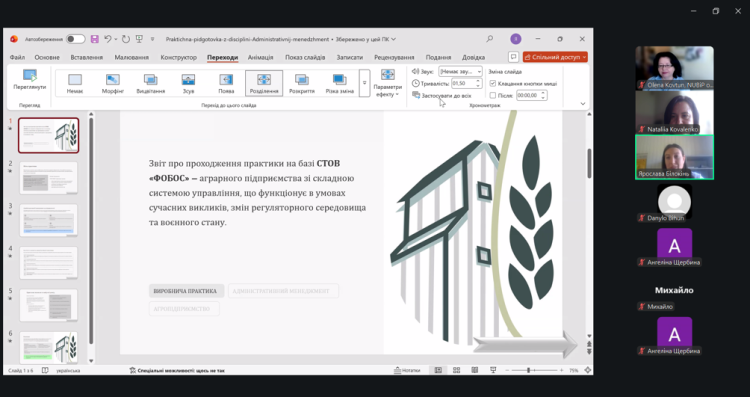The width and height of the screenshot is (750, 397).
Task: Click Nataliia Kovalenko video tile
Action: click(x=674, y=112)
